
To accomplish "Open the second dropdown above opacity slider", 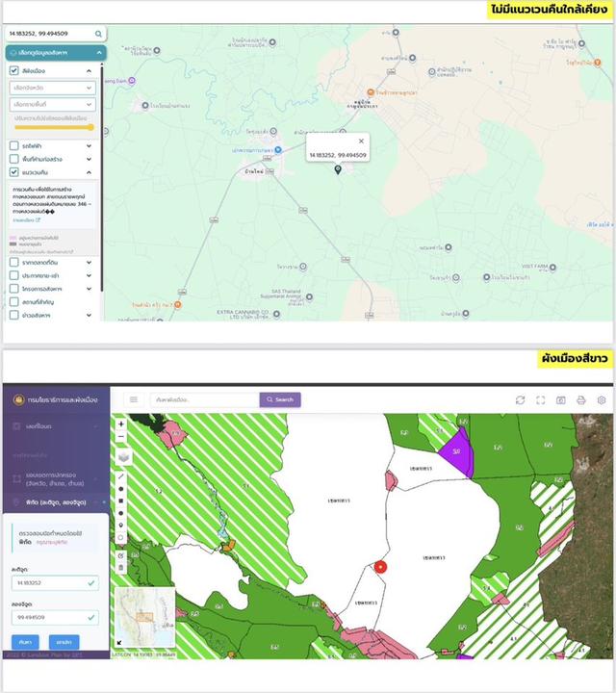I will coord(53,104).
